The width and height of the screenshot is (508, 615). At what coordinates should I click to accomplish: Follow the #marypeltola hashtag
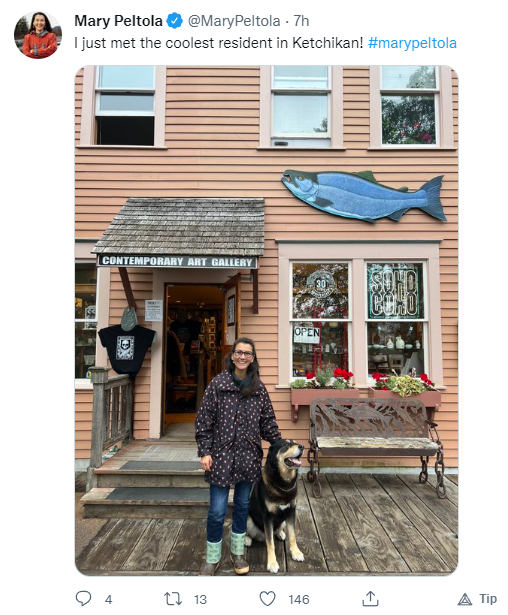click(x=412, y=43)
